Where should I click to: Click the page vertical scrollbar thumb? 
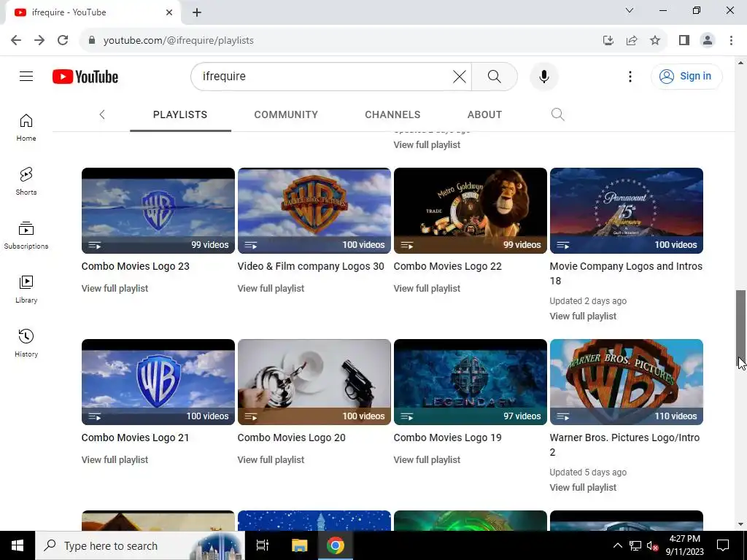(741, 329)
